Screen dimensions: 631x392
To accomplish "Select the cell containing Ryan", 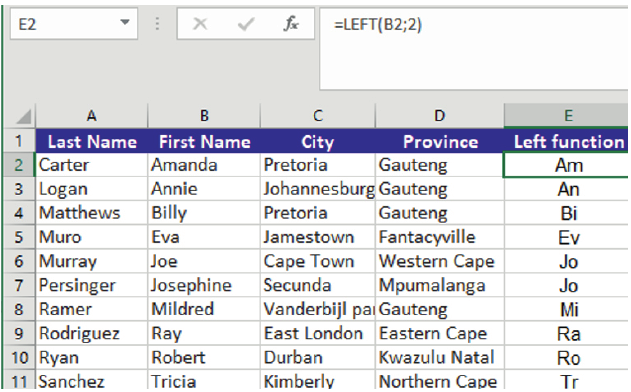I will 92,357.
